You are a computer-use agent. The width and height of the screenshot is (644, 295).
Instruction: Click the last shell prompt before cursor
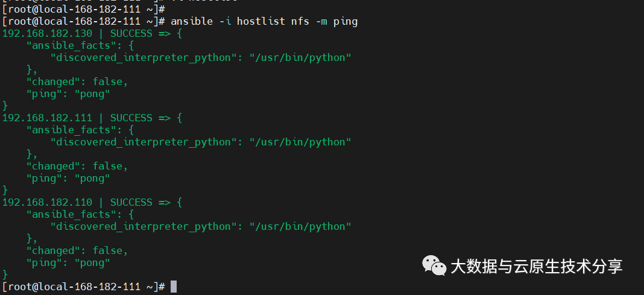click(x=84, y=287)
